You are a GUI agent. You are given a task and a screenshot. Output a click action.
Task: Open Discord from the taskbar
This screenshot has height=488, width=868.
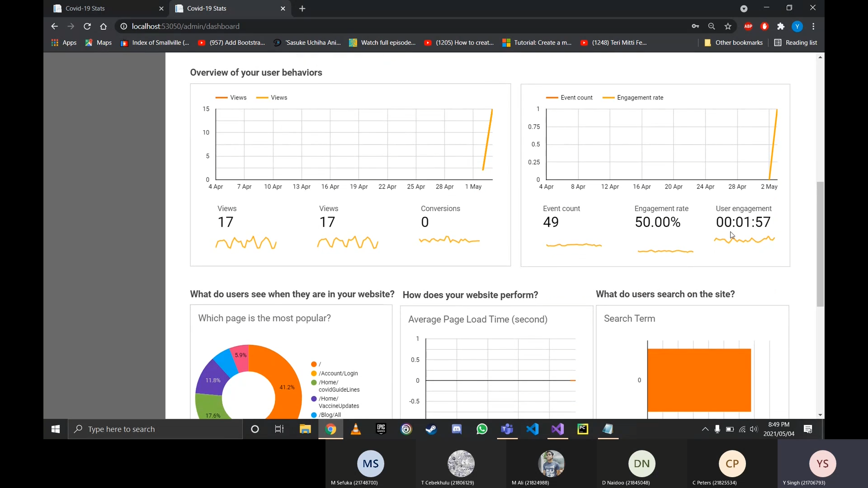(x=457, y=429)
